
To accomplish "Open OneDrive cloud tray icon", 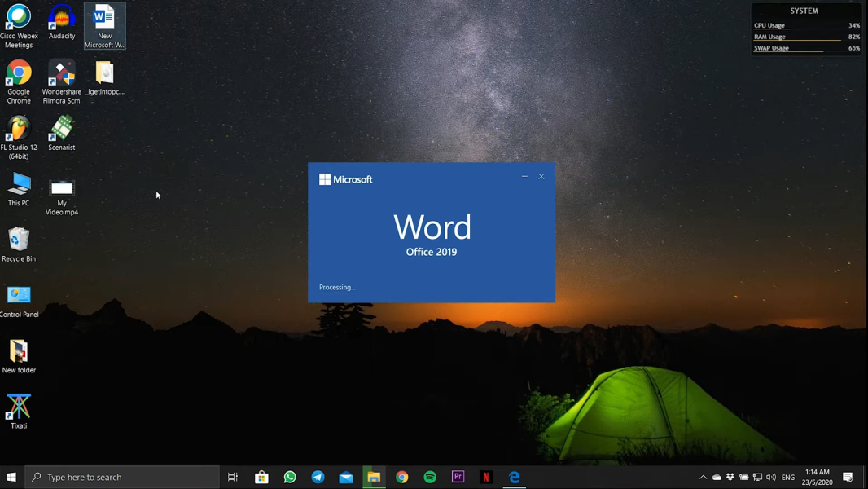I will click(x=717, y=477).
